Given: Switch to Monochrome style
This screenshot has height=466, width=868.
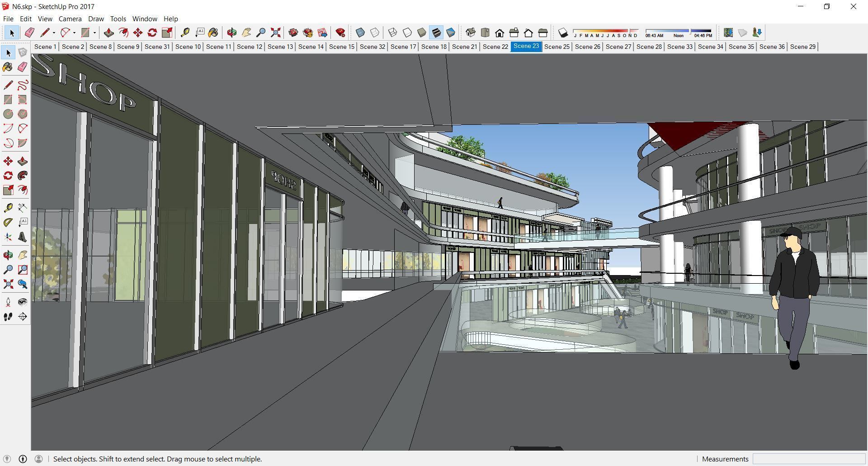Looking at the screenshot, I should 451,33.
